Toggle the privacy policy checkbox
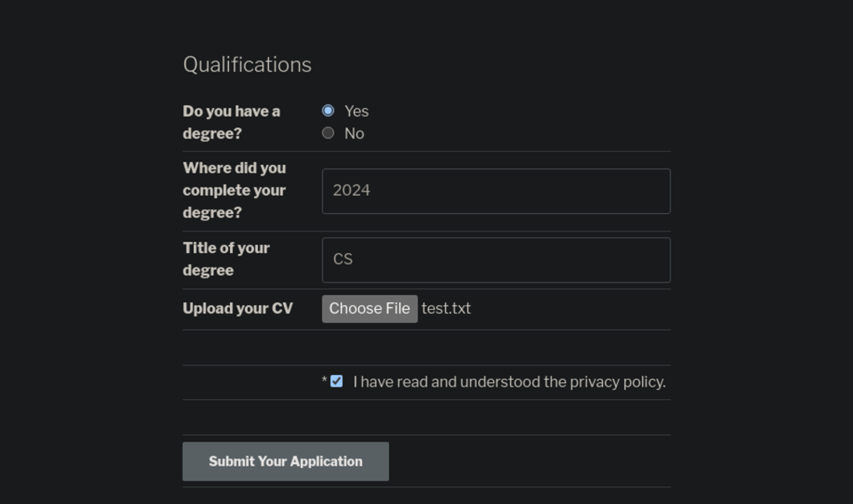Screen dimensions: 853x504 (x=337, y=382)
